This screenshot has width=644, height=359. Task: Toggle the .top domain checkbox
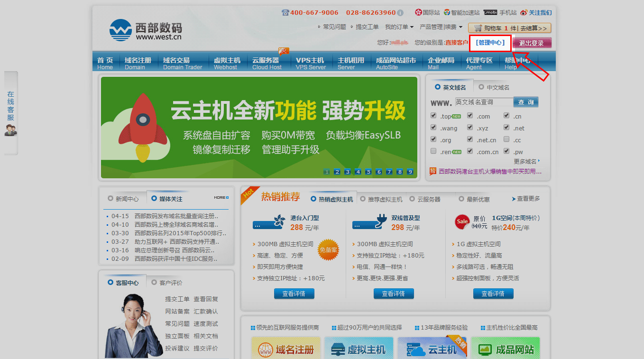point(433,116)
